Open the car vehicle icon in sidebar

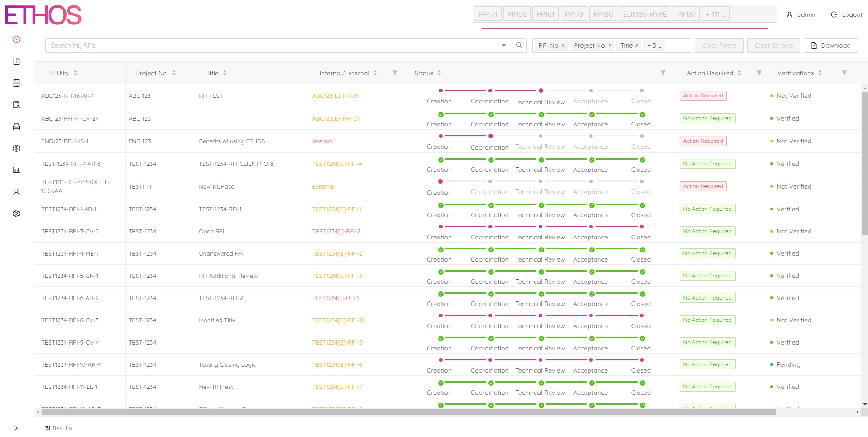click(x=16, y=126)
